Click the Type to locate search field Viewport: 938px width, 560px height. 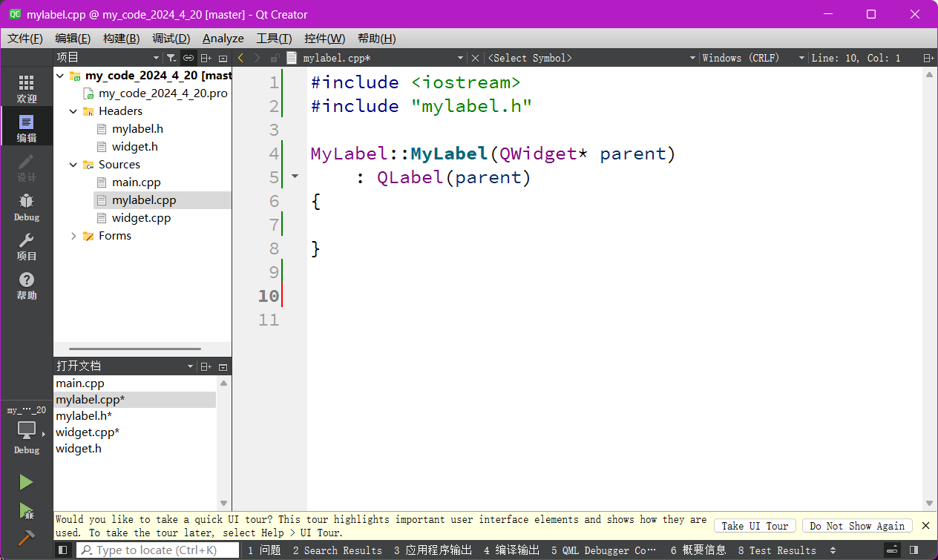[x=157, y=550]
